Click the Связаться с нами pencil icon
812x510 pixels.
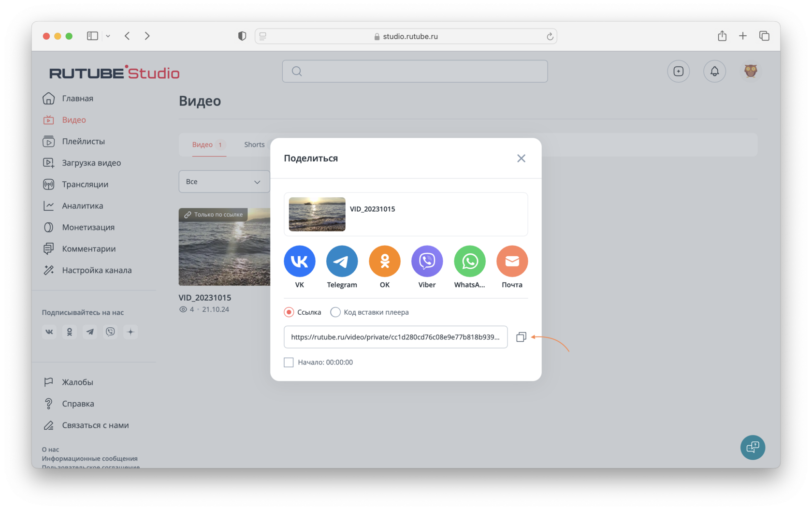(49, 425)
